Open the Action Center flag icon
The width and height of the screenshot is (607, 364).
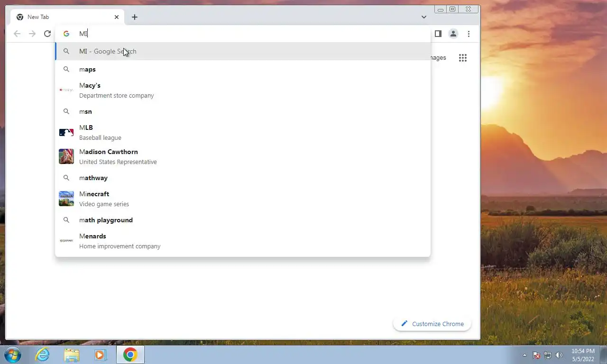click(x=536, y=355)
